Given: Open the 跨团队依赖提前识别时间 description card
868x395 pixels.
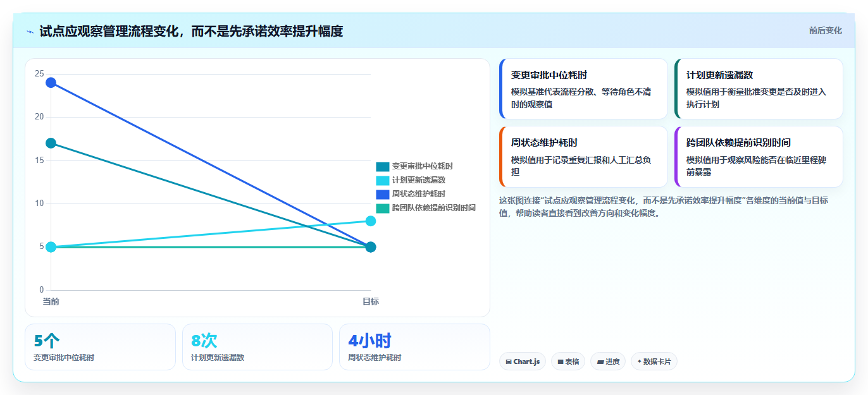Looking at the screenshot, I should pos(759,157).
